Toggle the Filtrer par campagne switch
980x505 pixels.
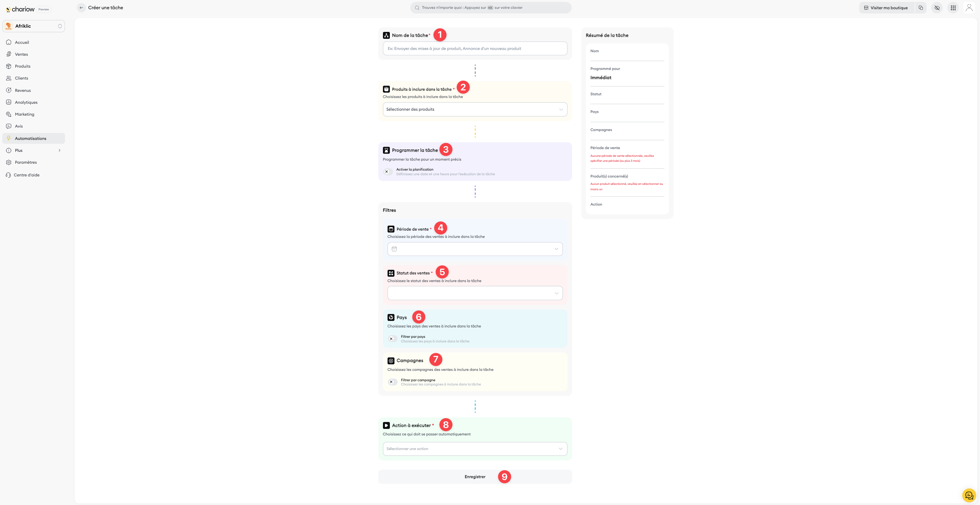(x=393, y=382)
